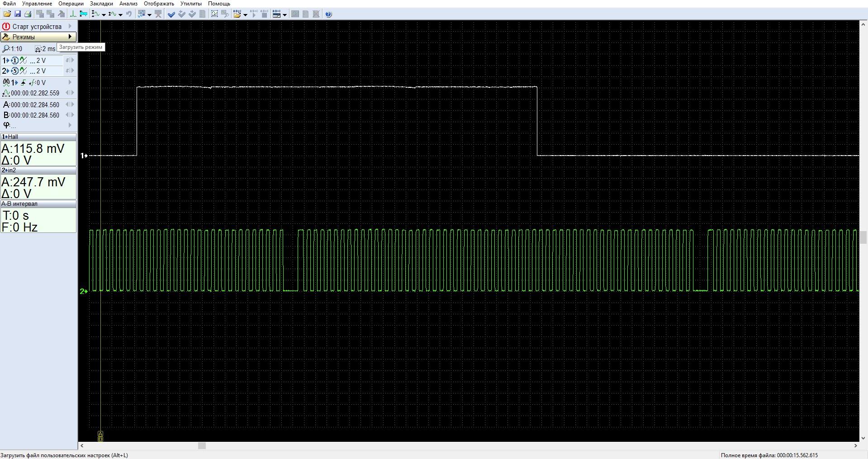Click the A:B+C panel layout icon
The image size is (868, 459).
point(276,14)
